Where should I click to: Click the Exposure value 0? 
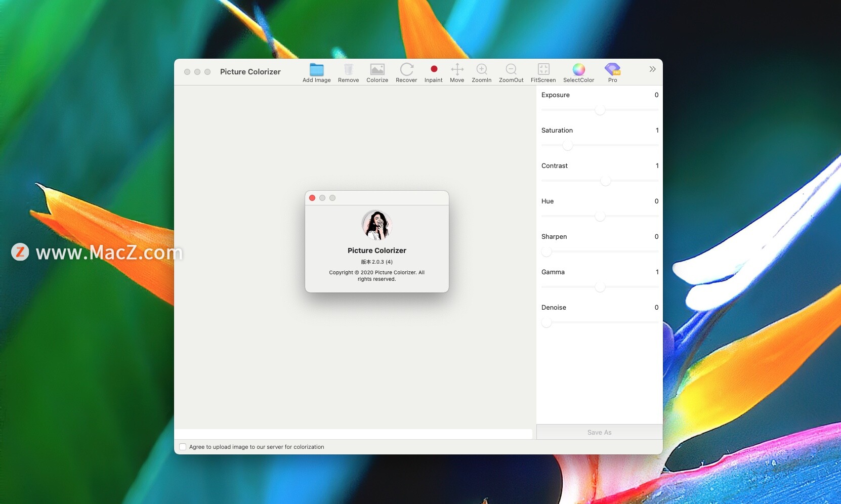click(657, 95)
